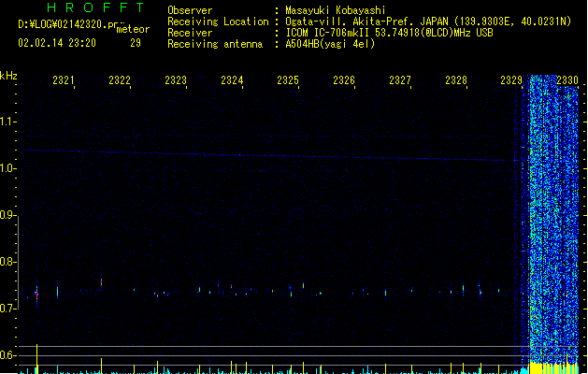Click the 1.1 frequency axis label
The image size is (588, 374).
[7, 122]
